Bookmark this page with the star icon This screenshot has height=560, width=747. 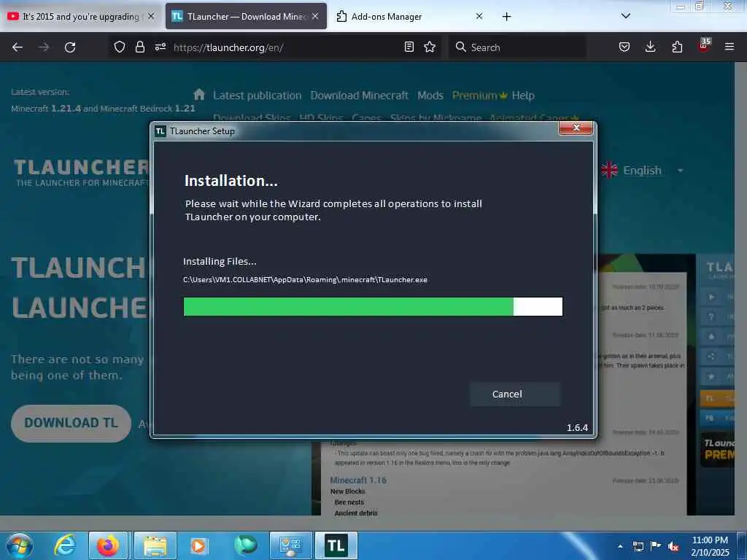430,47
